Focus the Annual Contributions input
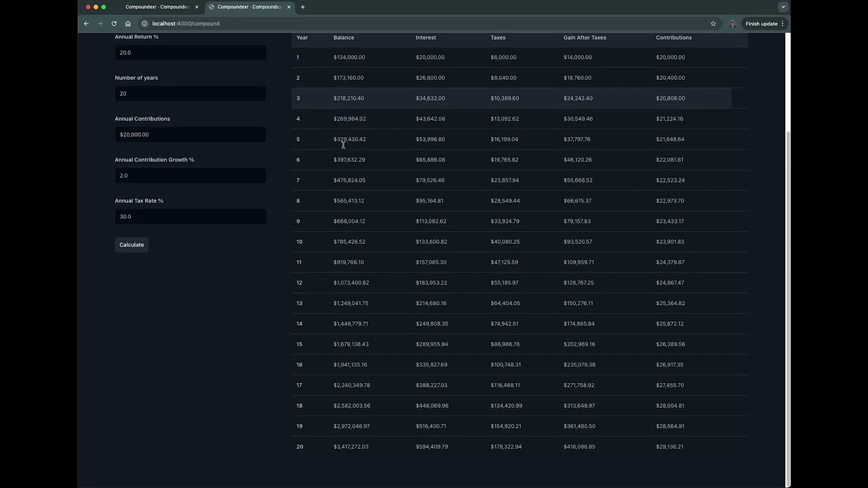This screenshot has height=488, width=868. click(191, 134)
